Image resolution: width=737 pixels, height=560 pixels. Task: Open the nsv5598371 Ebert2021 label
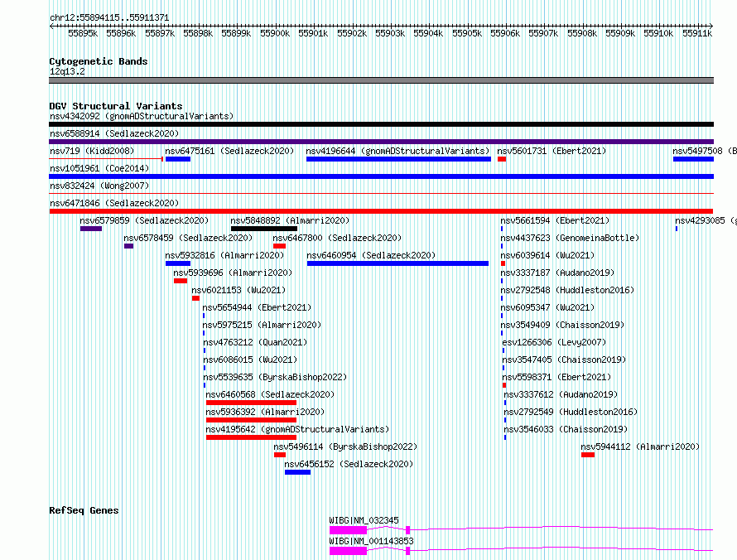pyautogui.click(x=556, y=377)
